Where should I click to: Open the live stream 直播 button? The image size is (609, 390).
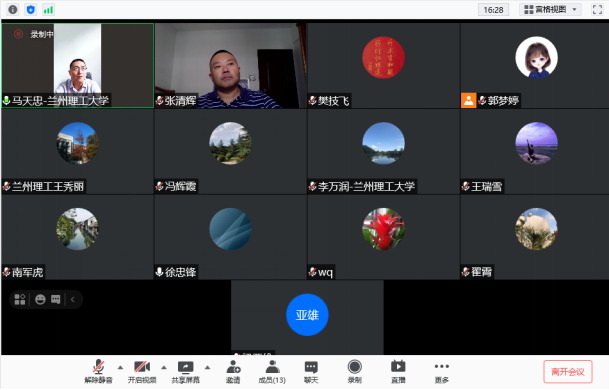(x=398, y=371)
